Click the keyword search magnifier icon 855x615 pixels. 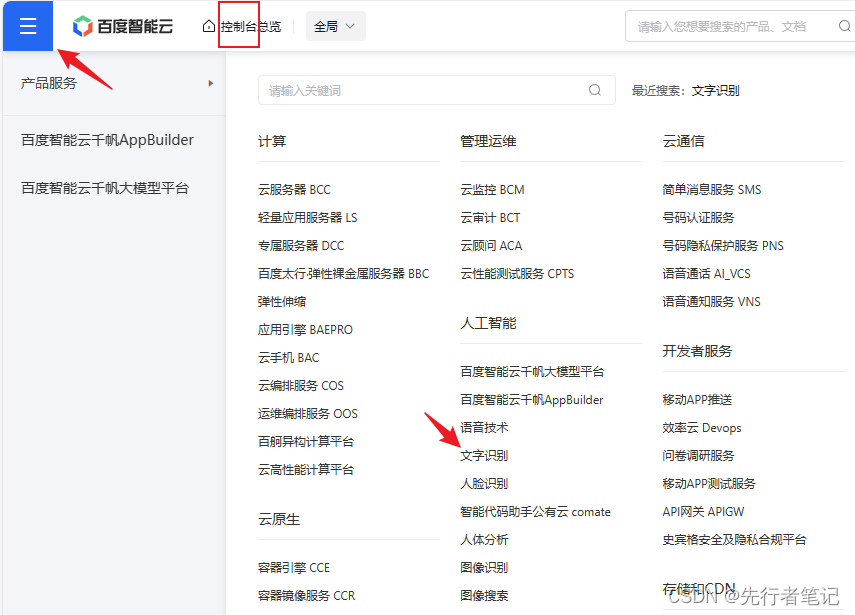click(x=595, y=90)
